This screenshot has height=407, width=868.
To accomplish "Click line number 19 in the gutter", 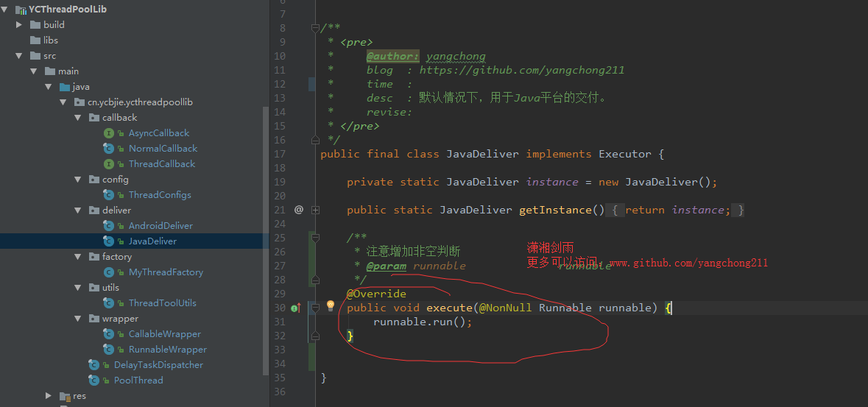I will pyautogui.click(x=280, y=183).
